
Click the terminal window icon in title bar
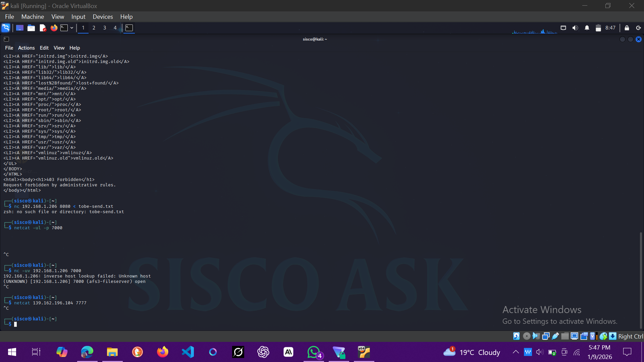(x=6, y=39)
